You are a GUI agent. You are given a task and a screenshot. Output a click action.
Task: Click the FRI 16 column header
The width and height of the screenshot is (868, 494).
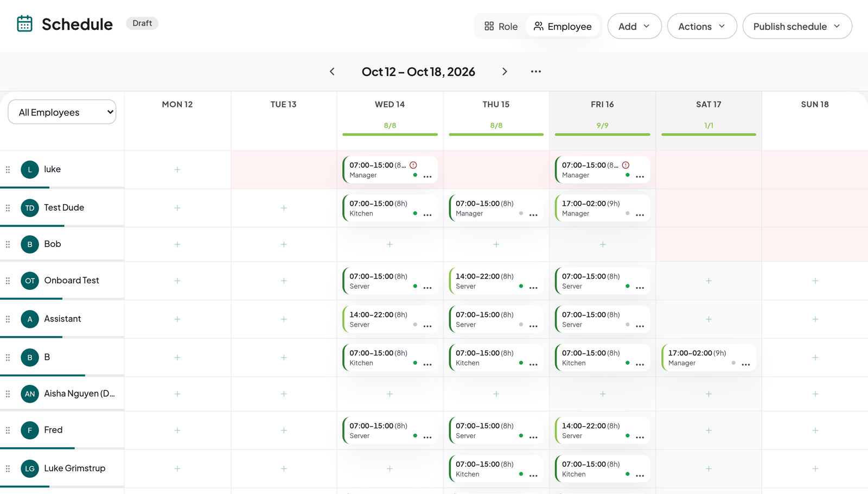(602, 104)
